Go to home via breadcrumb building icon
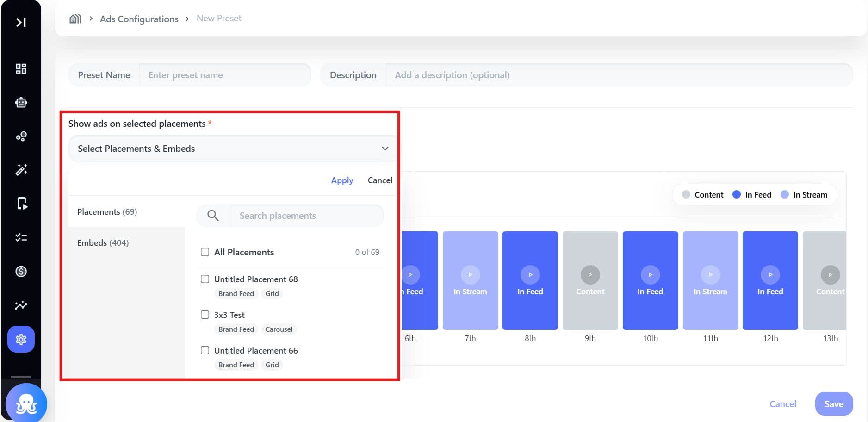 tap(75, 19)
